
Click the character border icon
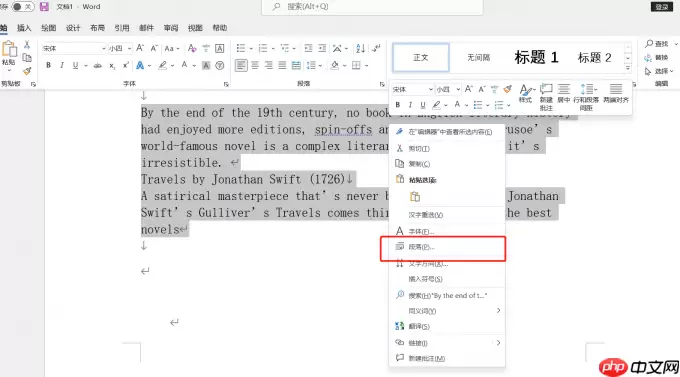click(x=220, y=48)
